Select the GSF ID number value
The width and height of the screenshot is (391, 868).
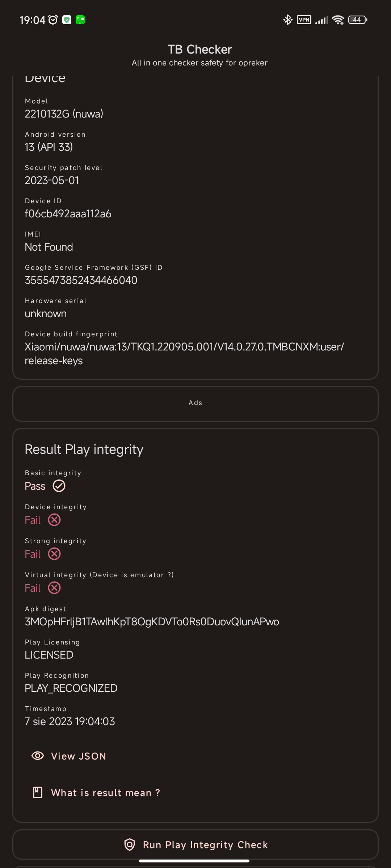(x=81, y=280)
